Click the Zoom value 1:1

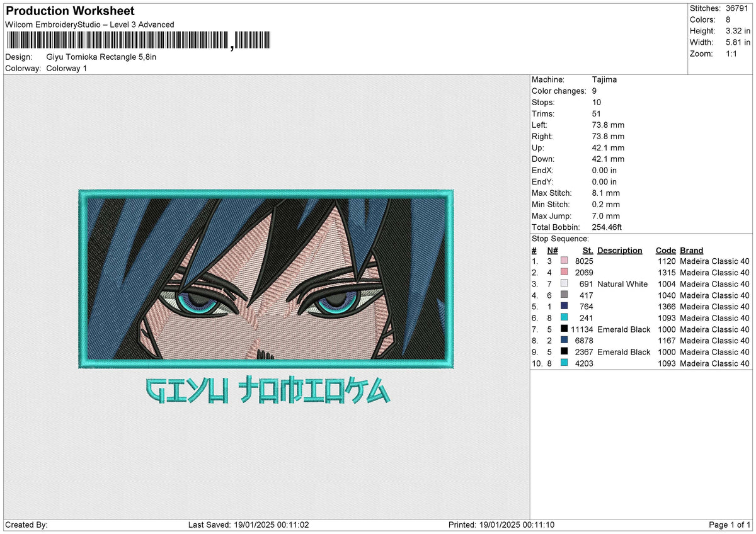[733, 54]
